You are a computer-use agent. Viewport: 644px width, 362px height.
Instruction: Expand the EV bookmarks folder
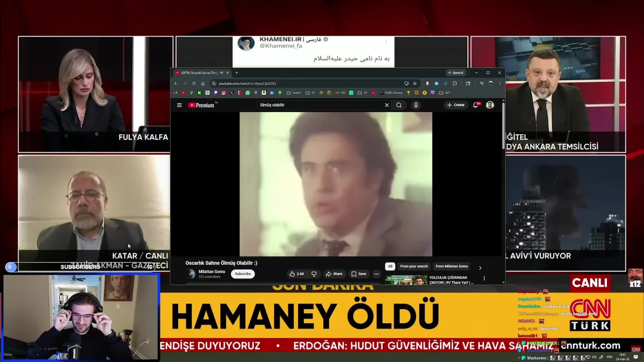362,93
